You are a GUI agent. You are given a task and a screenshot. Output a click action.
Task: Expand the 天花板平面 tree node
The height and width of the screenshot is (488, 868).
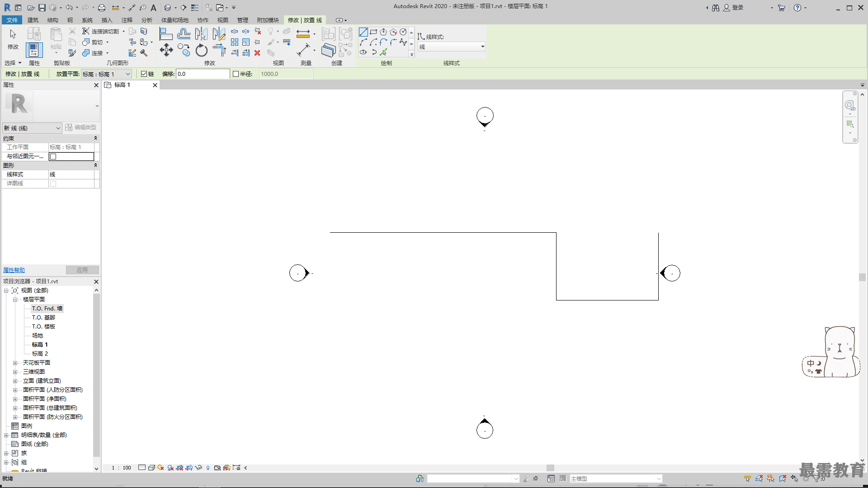(15, 363)
